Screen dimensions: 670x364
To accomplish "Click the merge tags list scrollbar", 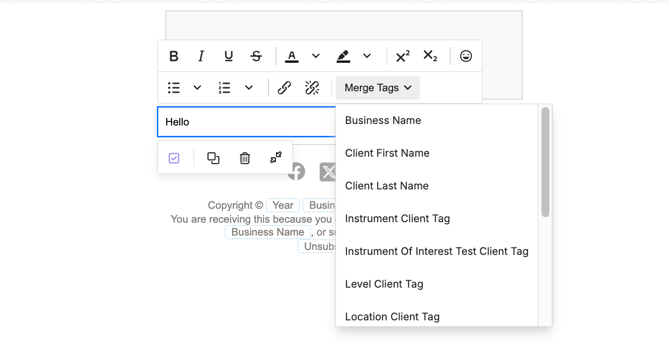I will [x=545, y=162].
